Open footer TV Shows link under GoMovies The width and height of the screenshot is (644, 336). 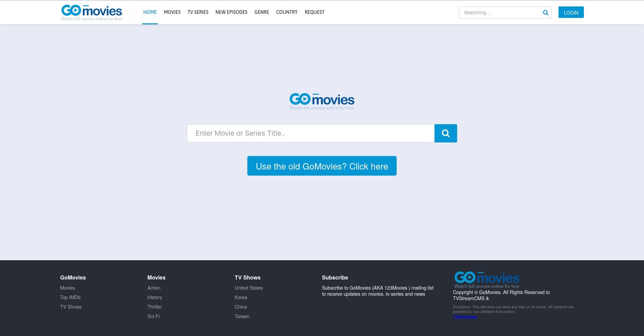(x=71, y=307)
